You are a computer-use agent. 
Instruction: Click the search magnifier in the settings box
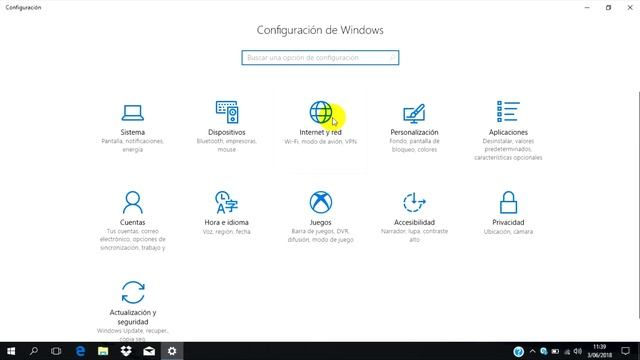click(392, 58)
